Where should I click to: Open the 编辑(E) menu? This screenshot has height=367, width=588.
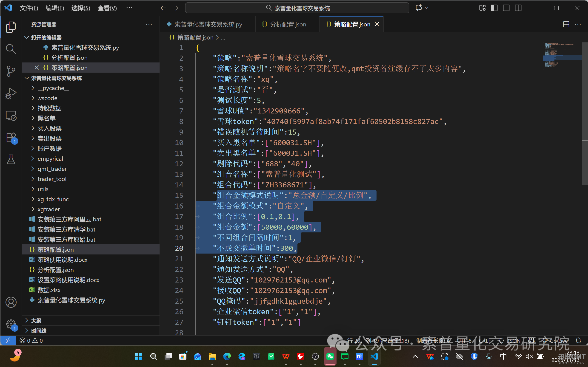click(55, 8)
